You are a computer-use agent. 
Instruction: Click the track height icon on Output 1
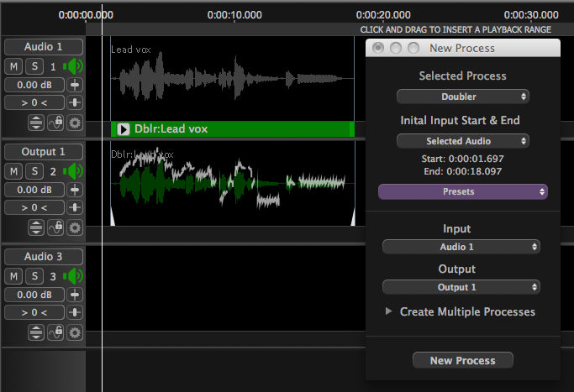36,227
